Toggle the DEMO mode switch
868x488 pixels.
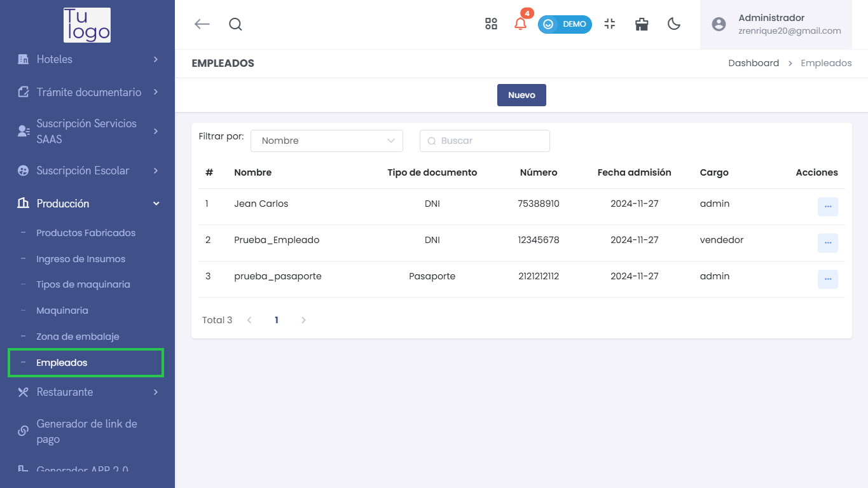pos(565,24)
